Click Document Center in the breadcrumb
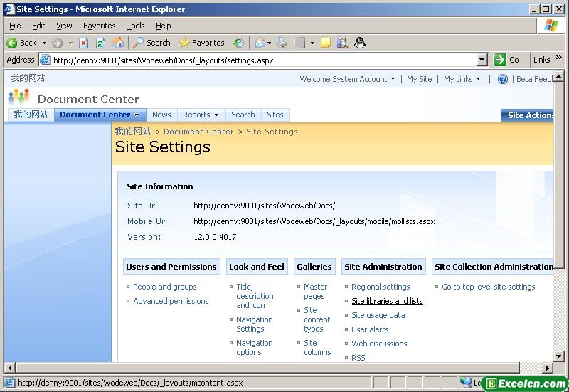 [x=198, y=132]
